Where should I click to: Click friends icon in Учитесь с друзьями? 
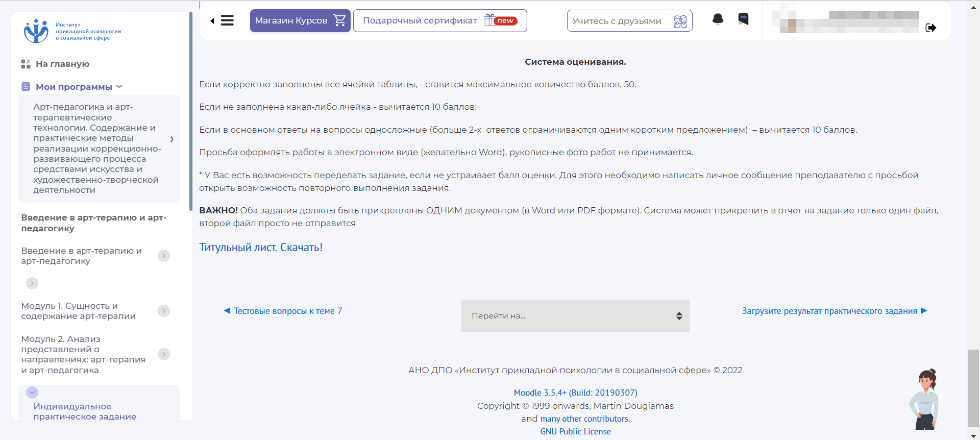point(680,21)
